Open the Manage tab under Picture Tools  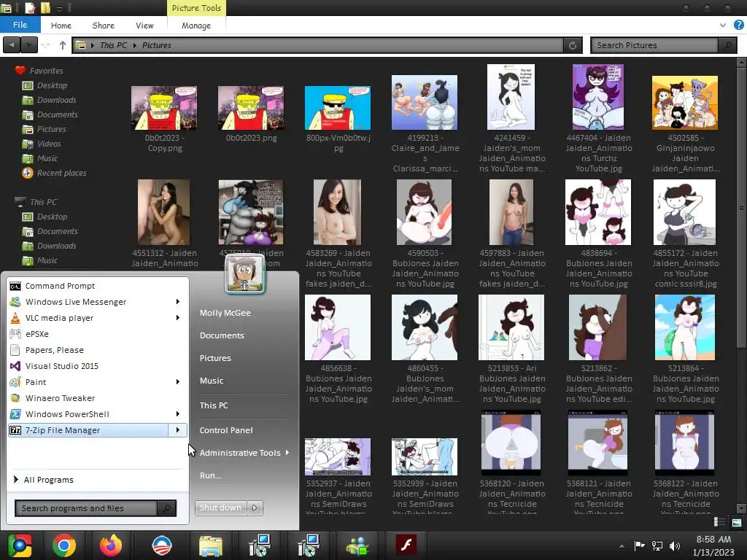click(196, 26)
